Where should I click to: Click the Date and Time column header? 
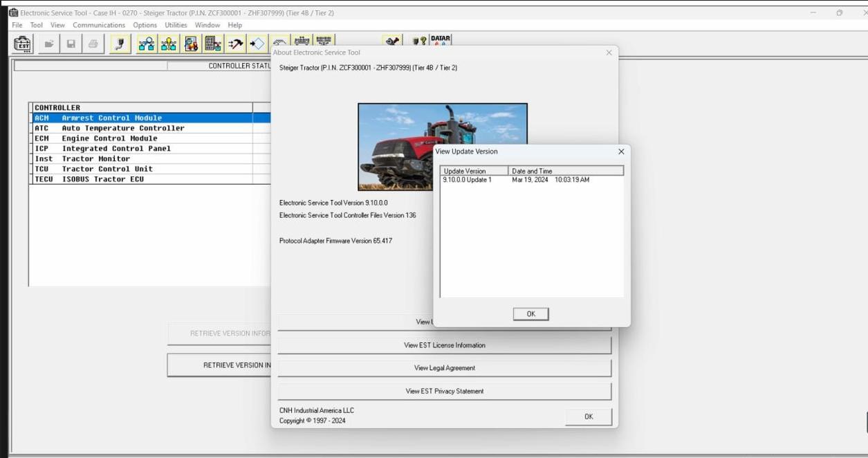coord(566,171)
